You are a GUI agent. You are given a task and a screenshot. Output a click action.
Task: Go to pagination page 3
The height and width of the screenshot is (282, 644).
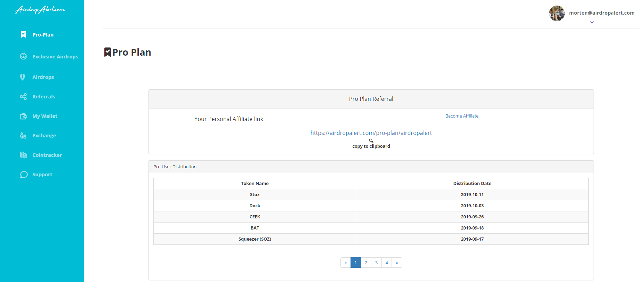[376, 263]
